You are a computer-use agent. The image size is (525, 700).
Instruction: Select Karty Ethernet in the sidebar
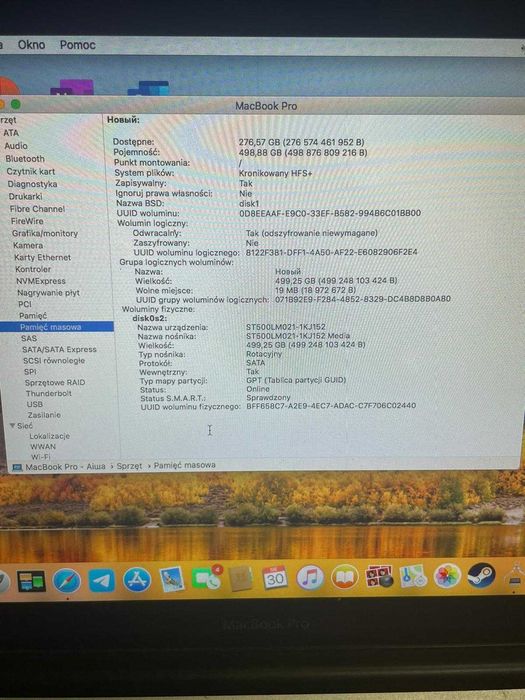tap(42, 257)
